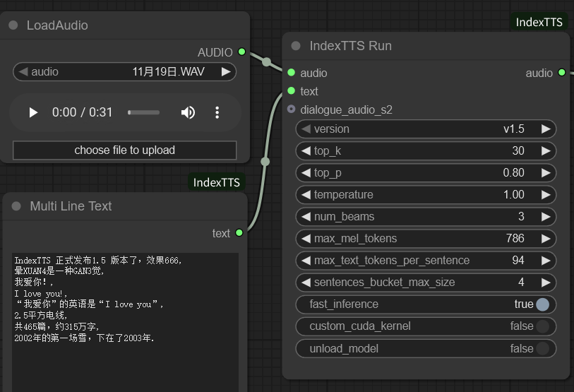Select next audio file with right arrow
Screen dimensions: 574x392
point(226,71)
